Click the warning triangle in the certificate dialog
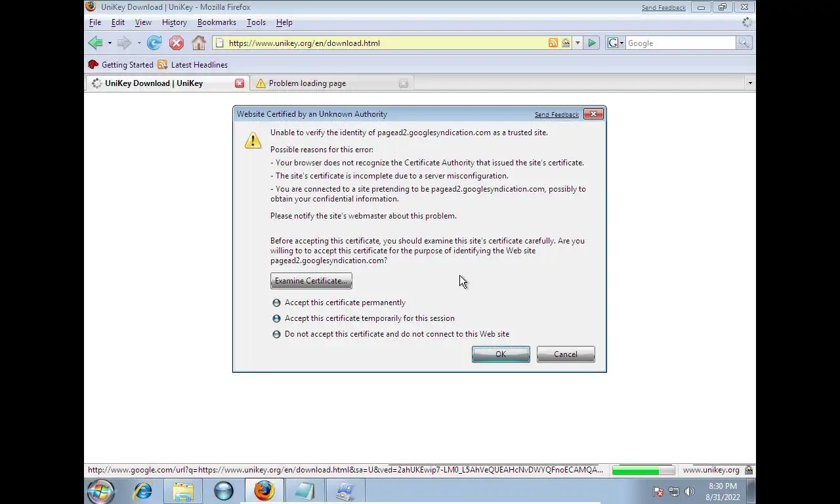 point(253,140)
